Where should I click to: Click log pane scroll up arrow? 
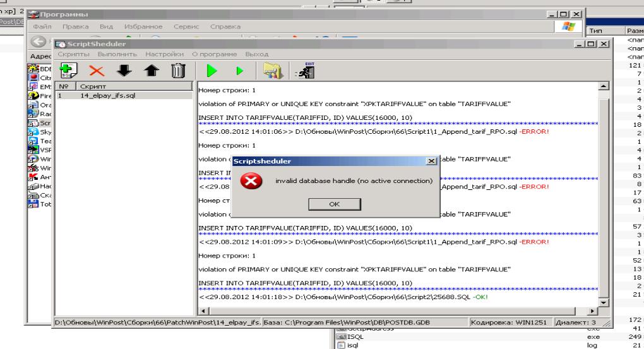(603, 86)
